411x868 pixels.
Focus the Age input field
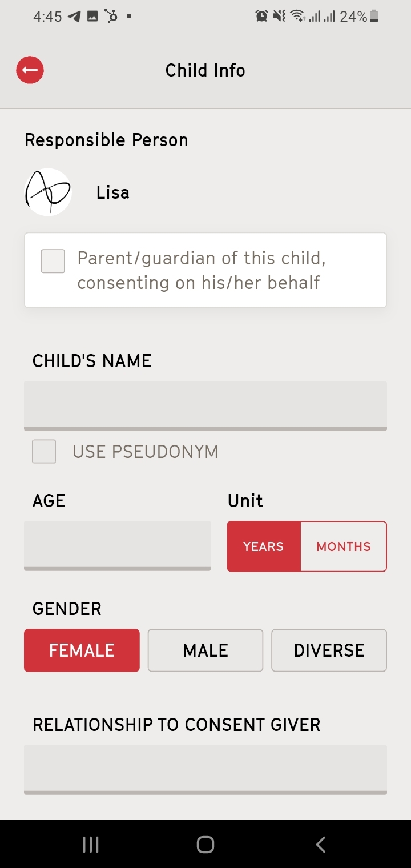click(118, 545)
